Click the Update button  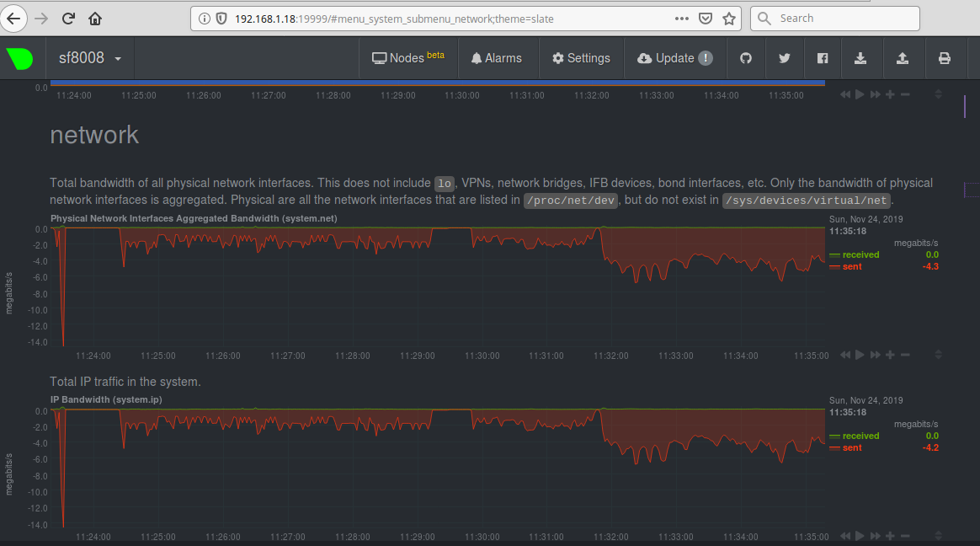tap(674, 58)
